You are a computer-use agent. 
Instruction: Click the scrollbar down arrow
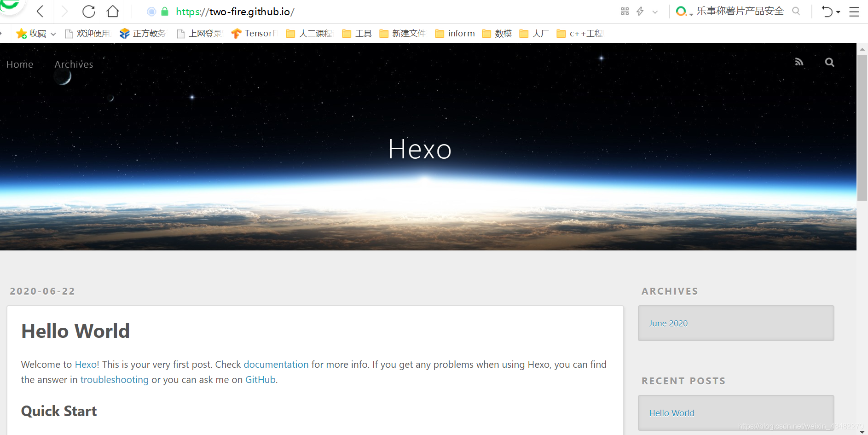coord(862,431)
